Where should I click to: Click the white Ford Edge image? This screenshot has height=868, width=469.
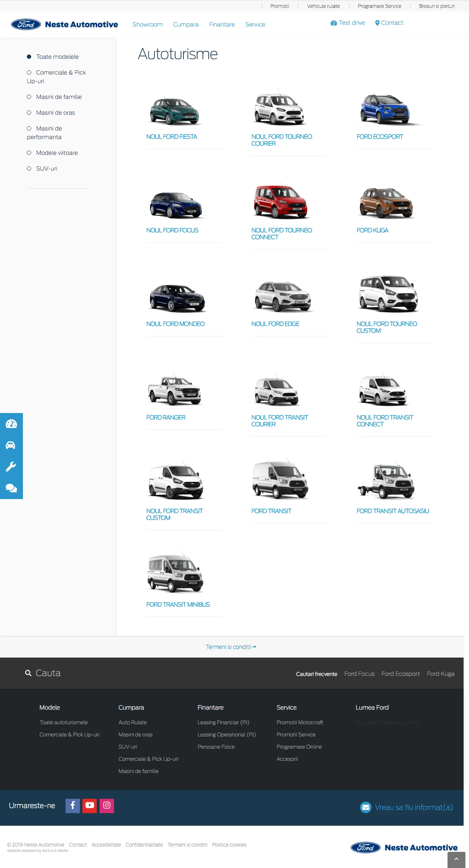[283, 297]
